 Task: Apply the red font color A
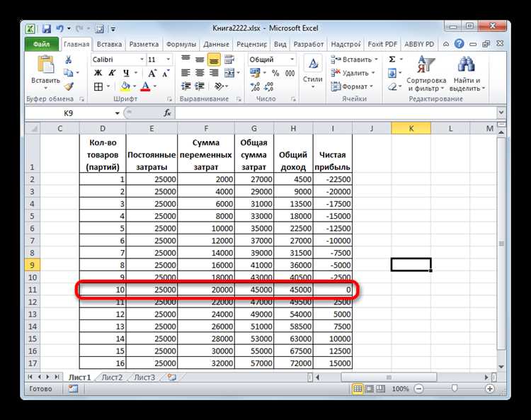click(145, 86)
